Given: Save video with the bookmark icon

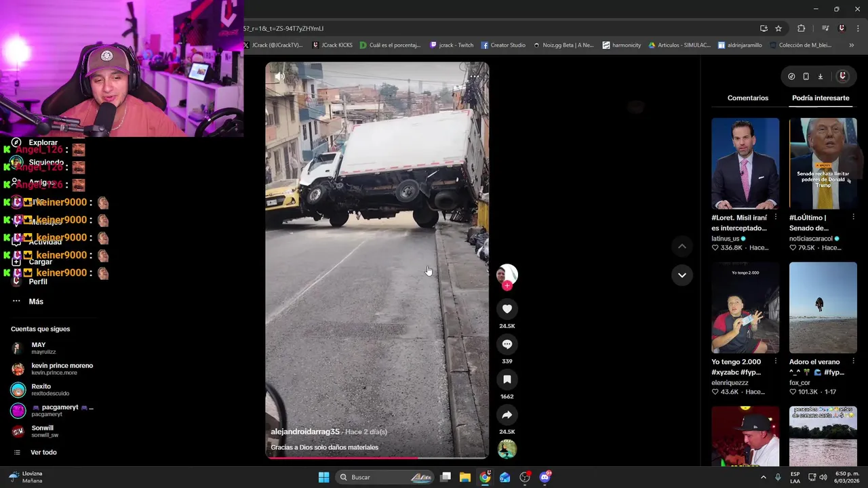Looking at the screenshot, I should pyautogui.click(x=507, y=380).
